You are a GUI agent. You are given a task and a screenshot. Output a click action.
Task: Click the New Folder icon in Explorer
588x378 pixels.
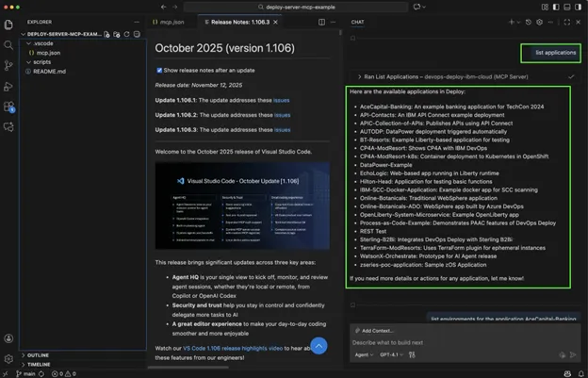[x=117, y=34]
